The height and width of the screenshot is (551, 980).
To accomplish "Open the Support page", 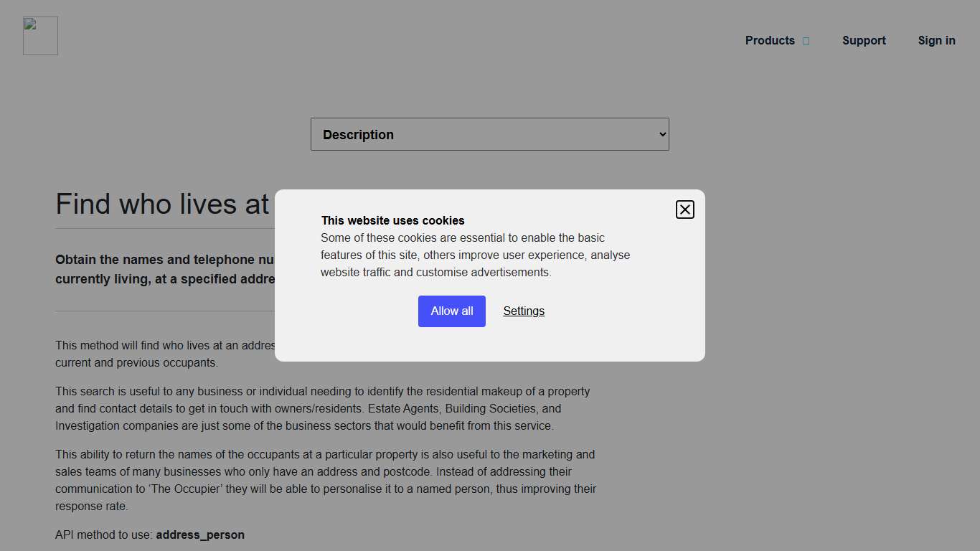I will (x=864, y=40).
